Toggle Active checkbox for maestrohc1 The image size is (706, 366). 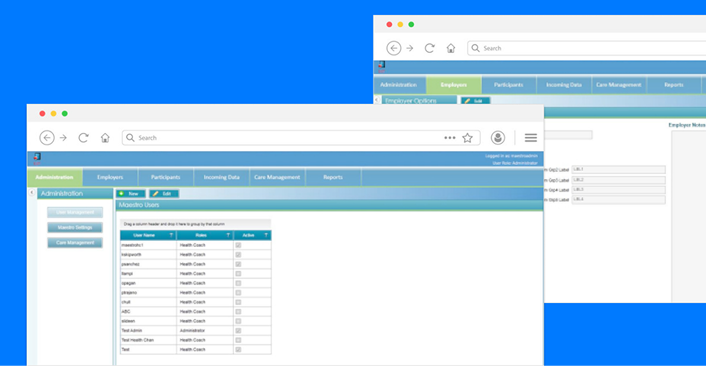click(x=238, y=245)
